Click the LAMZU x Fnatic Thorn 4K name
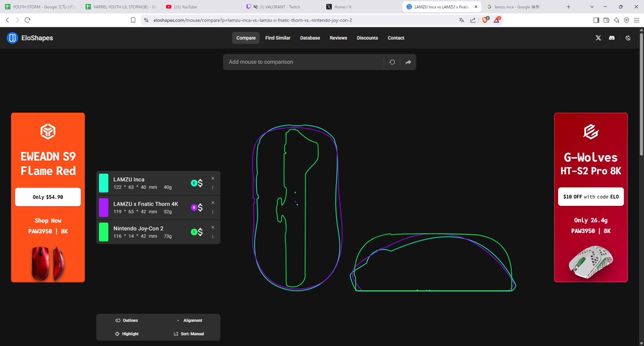Image resolution: width=644 pixels, height=346 pixels. pyautogui.click(x=145, y=204)
